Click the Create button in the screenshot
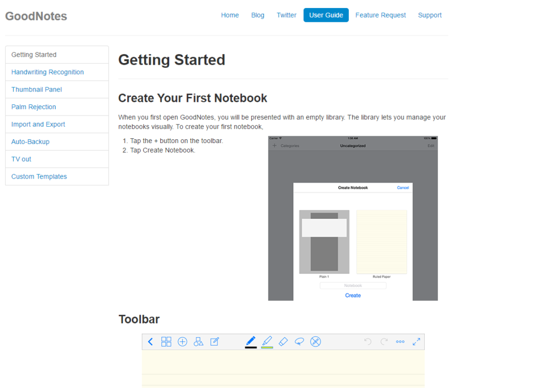 tap(353, 296)
